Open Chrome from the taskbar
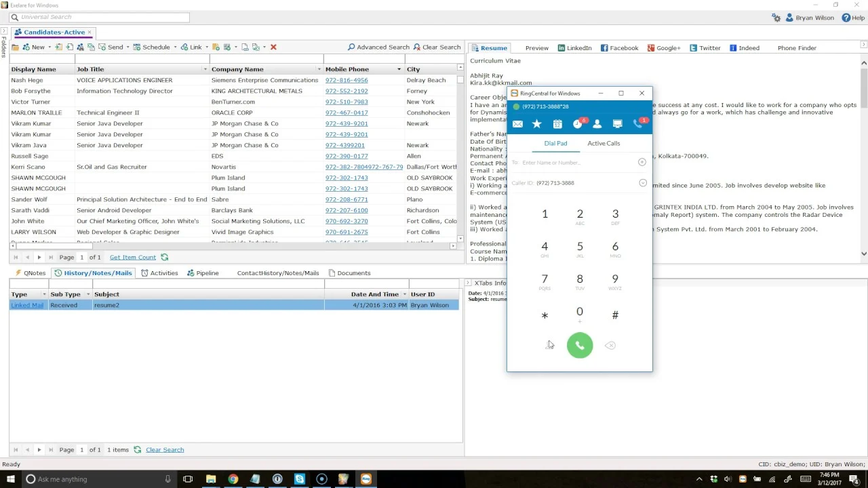Image resolution: width=868 pixels, height=488 pixels. pos(233,479)
